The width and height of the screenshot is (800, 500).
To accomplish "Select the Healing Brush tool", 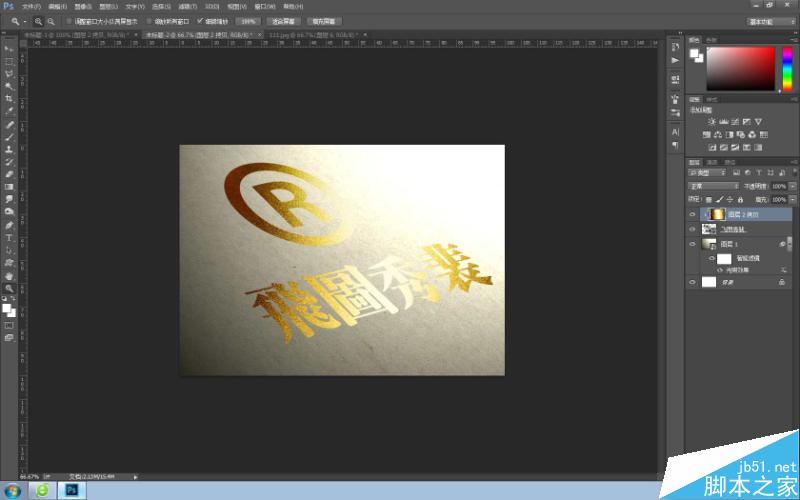I will click(9, 125).
